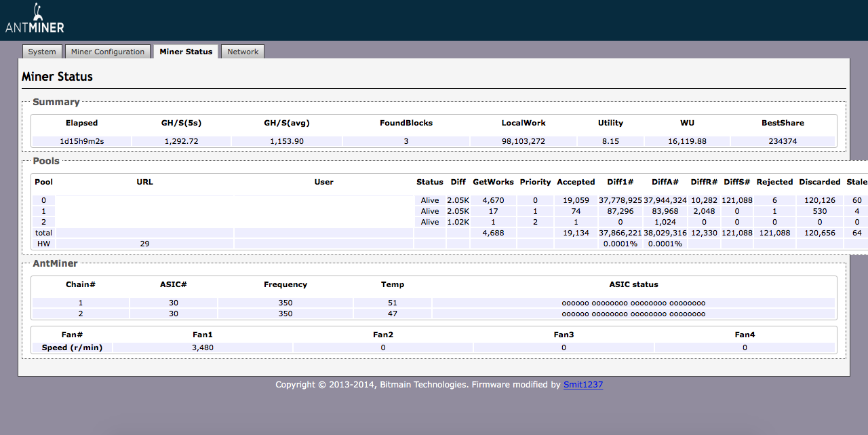This screenshot has height=435, width=868.
Task: Click the FoundBlocks column header
Action: 406,123
